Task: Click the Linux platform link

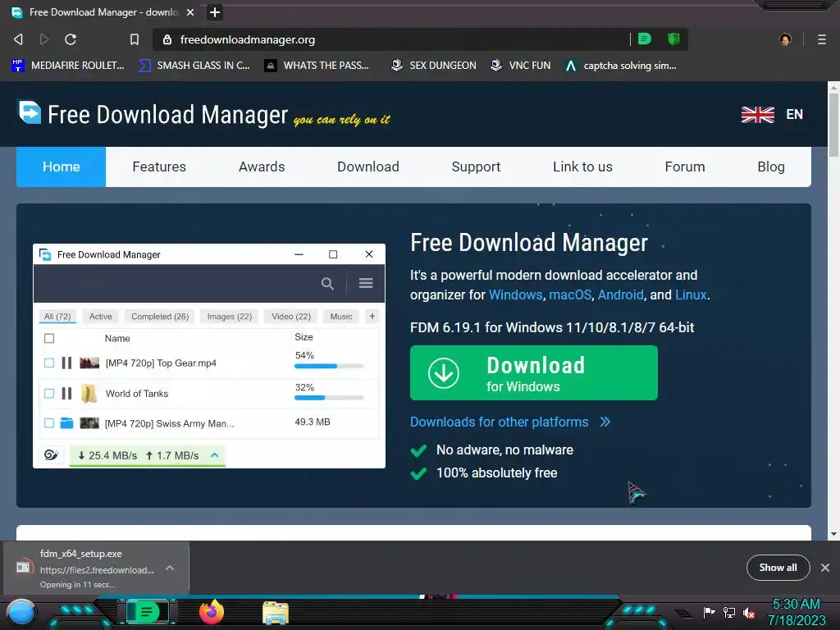Action: click(x=691, y=294)
